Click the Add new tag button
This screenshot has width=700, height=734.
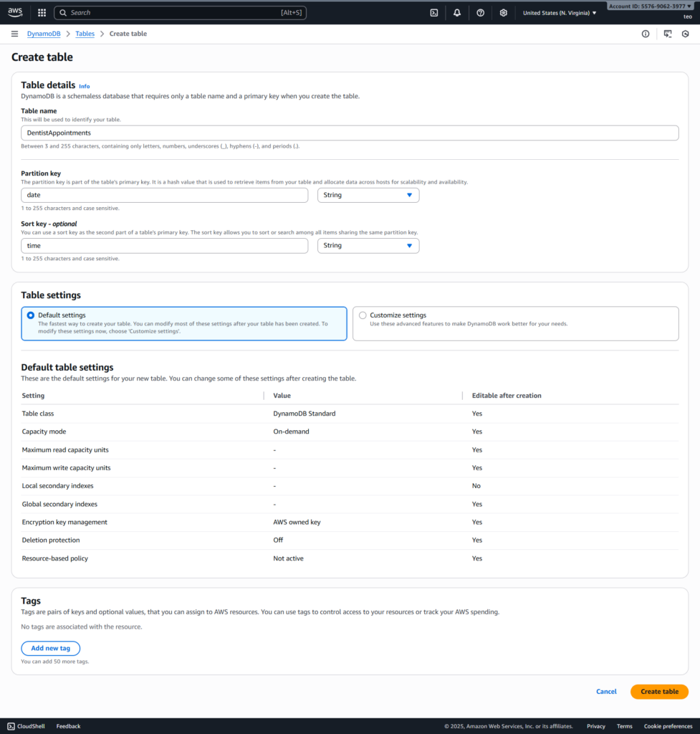tap(50, 648)
